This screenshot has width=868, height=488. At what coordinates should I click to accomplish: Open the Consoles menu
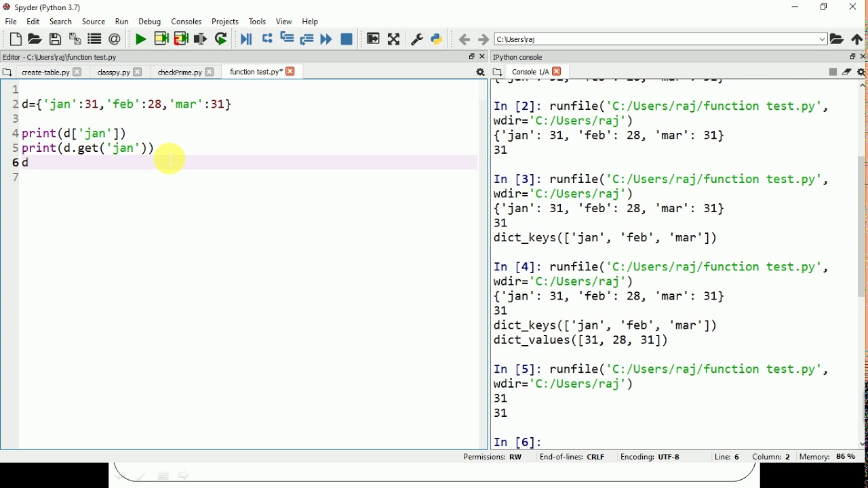point(186,22)
